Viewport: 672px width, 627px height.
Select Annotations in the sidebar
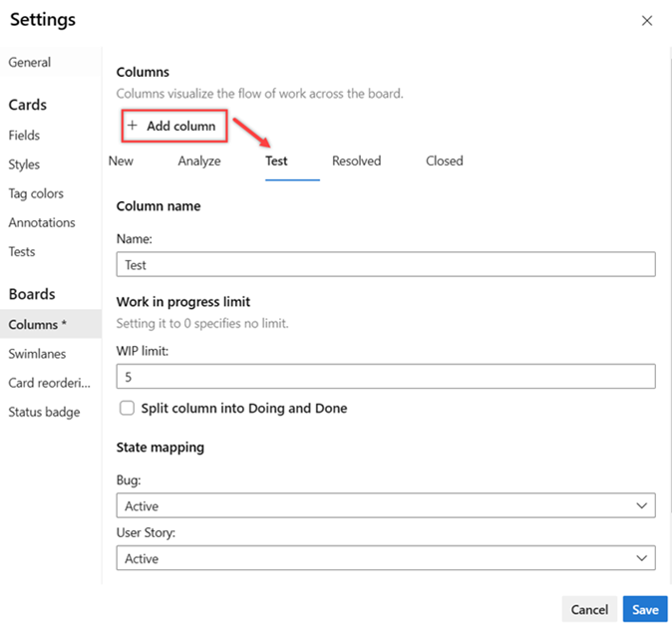point(42,222)
